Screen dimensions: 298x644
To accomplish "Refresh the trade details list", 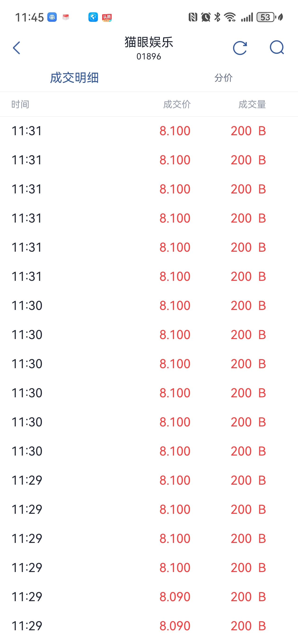I will 240,48.
